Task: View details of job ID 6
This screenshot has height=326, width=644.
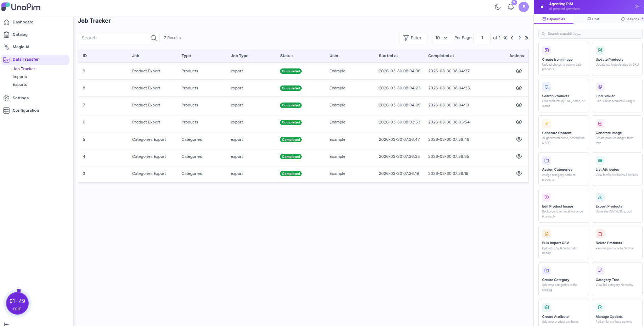Action: [519, 122]
